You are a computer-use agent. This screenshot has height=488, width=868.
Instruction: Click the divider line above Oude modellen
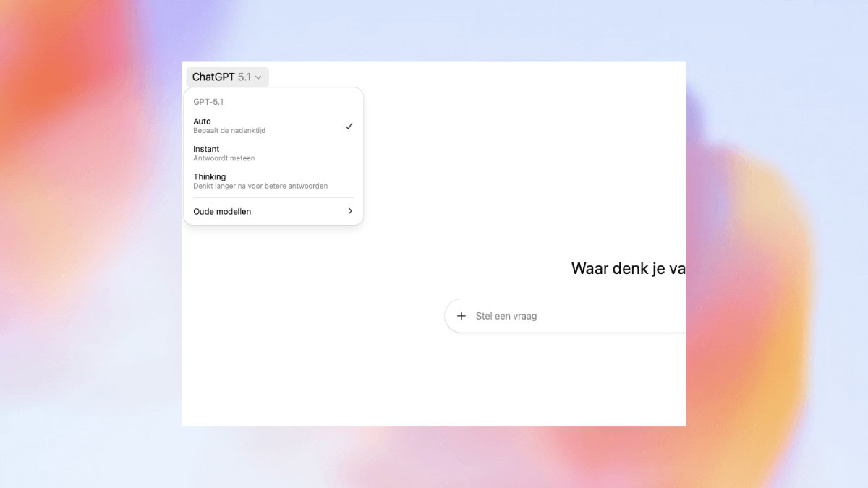click(273, 198)
